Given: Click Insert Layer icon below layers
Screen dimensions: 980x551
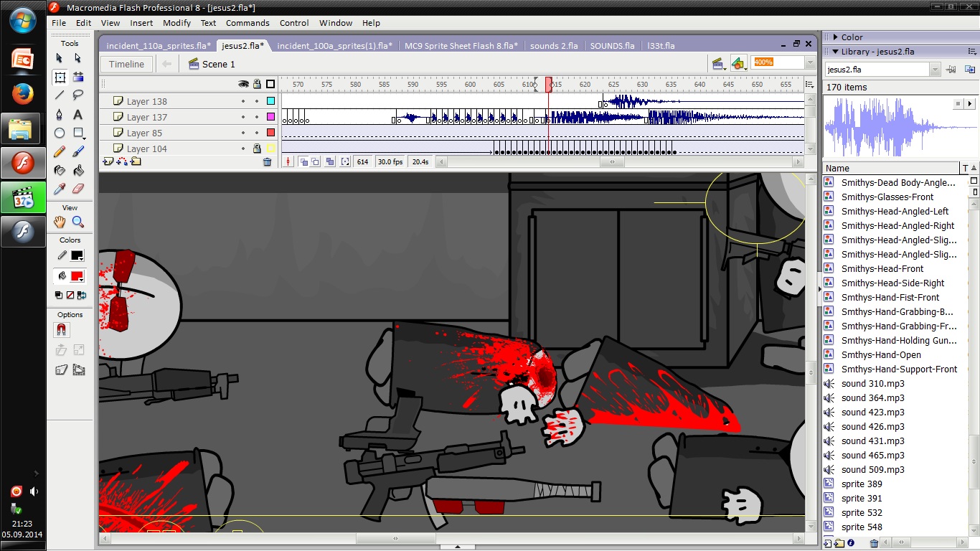Looking at the screenshot, I should click(108, 162).
